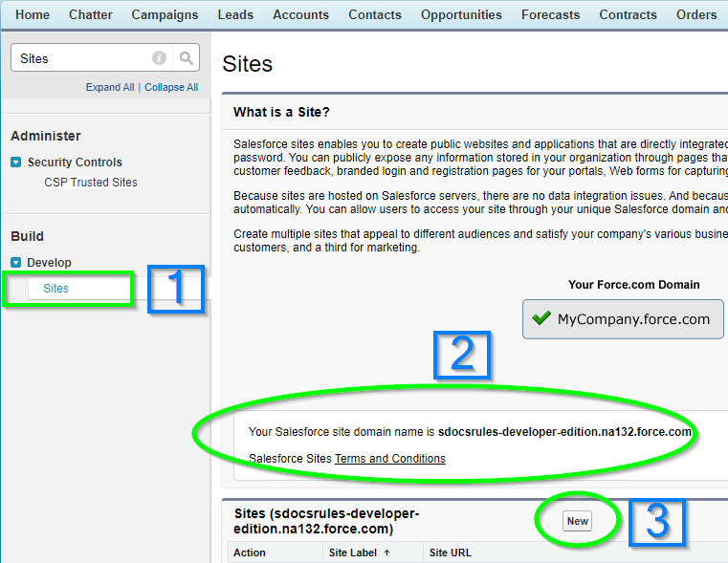
Task: Click the MyCompany.force.com domain box
Action: 623,319
